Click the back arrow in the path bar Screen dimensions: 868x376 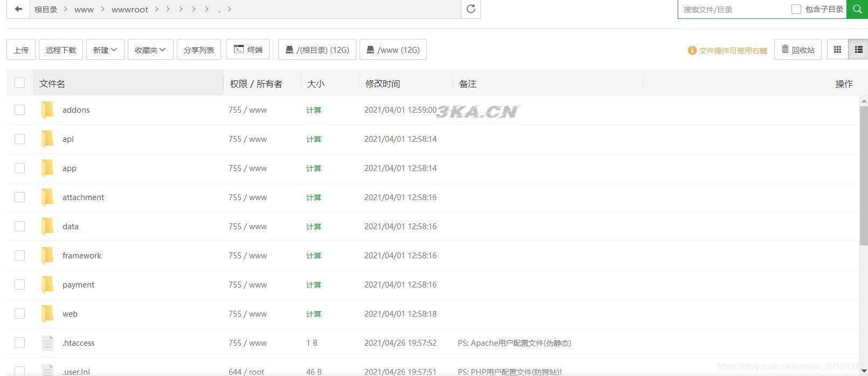(18, 9)
